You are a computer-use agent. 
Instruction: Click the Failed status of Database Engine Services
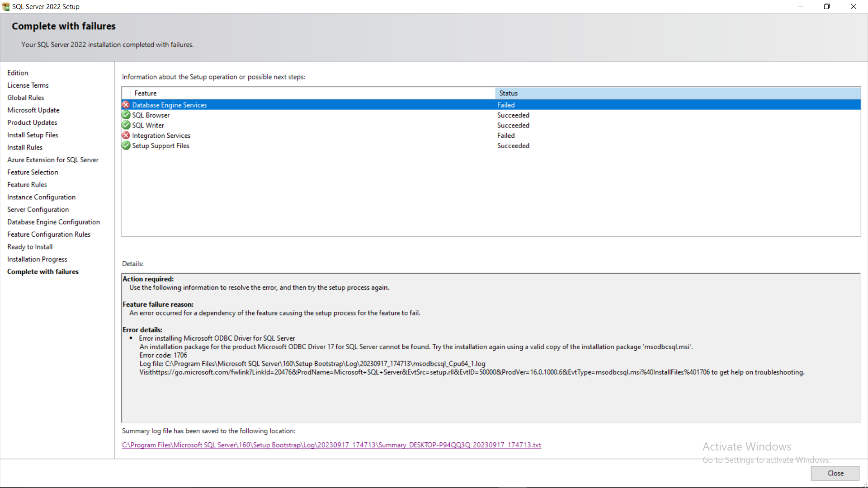[x=506, y=105]
